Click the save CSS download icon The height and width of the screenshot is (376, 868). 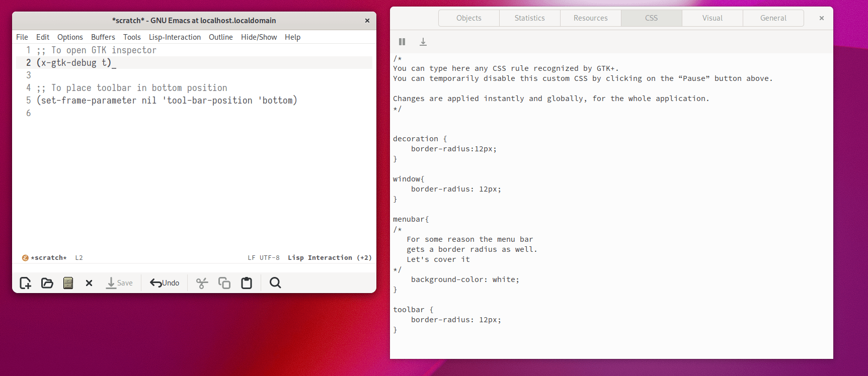pyautogui.click(x=423, y=42)
